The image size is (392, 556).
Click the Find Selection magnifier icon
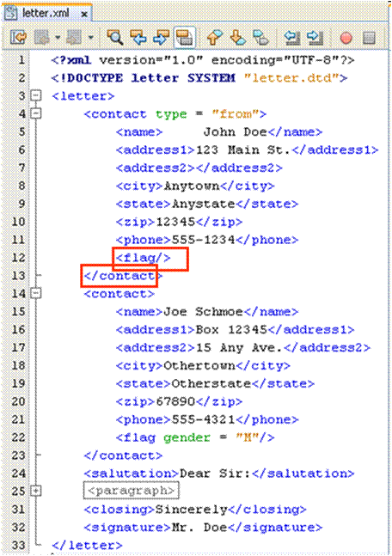(x=115, y=37)
